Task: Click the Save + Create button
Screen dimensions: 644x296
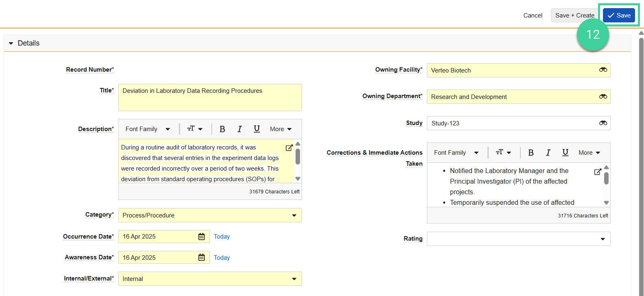Action: point(574,15)
